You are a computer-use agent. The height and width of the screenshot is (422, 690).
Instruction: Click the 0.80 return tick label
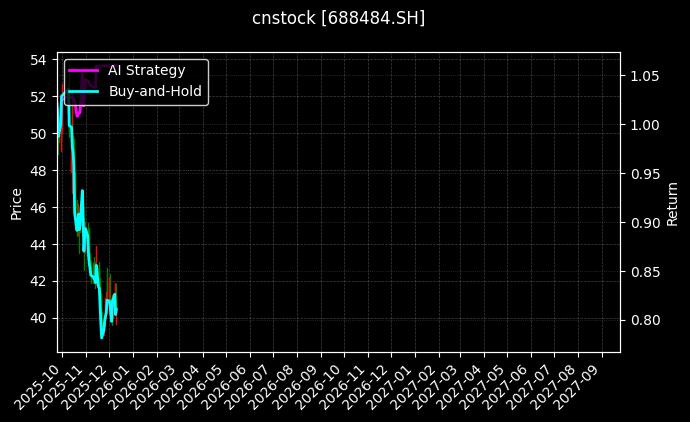click(x=643, y=320)
